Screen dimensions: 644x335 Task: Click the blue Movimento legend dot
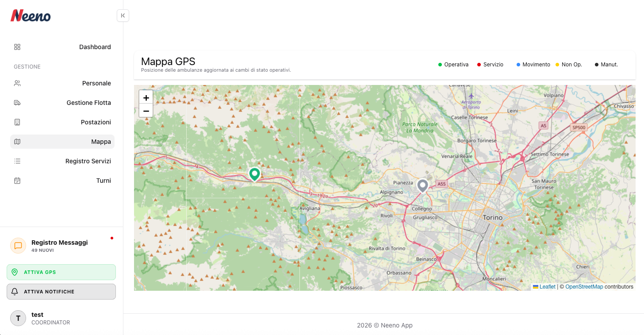point(518,65)
